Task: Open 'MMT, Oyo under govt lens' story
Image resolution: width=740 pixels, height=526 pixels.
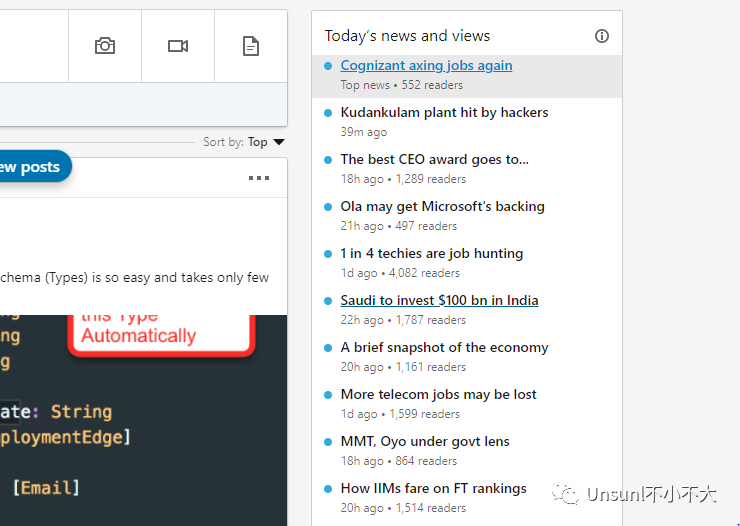Action: tap(424, 441)
